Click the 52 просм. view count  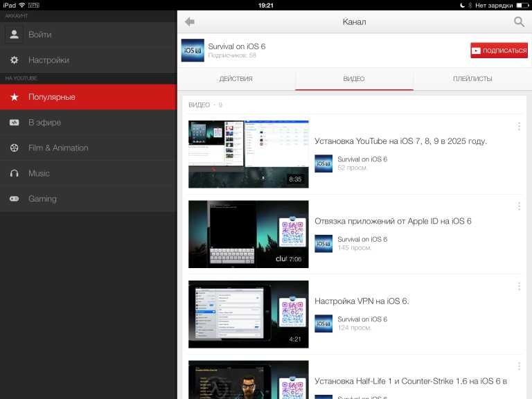(352, 168)
